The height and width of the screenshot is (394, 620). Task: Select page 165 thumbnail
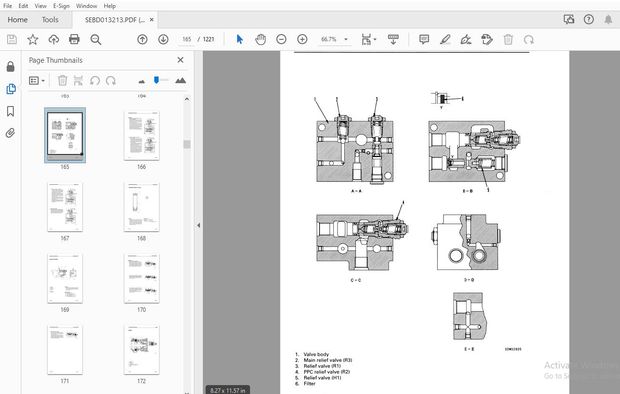tap(65, 134)
